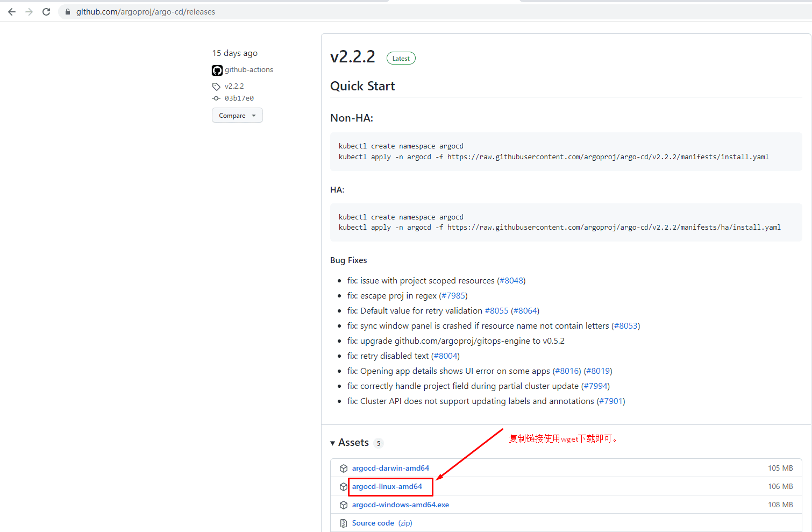Open issue link #8055
Screen dimensions: 812x532
click(496, 311)
